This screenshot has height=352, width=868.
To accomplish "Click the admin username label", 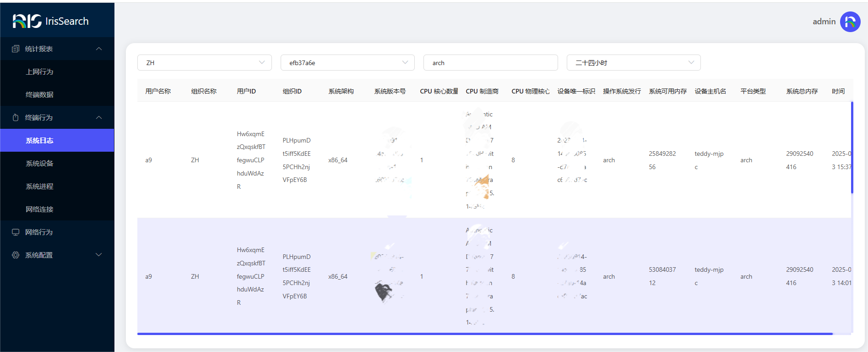I will click(x=824, y=22).
